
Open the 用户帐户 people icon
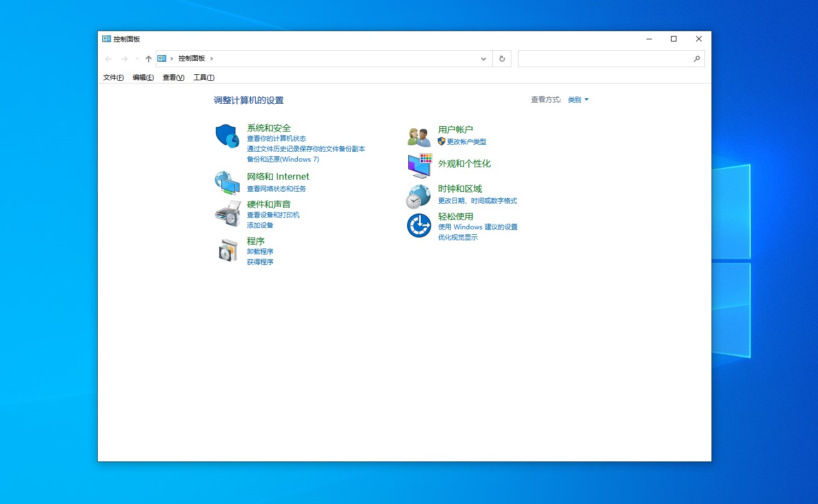419,137
